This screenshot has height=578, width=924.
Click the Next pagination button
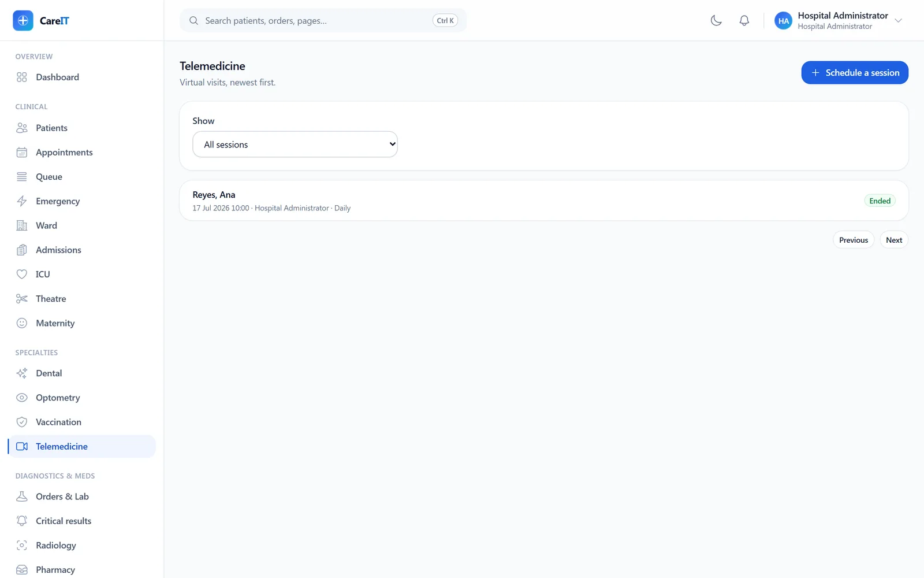pos(894,240)
